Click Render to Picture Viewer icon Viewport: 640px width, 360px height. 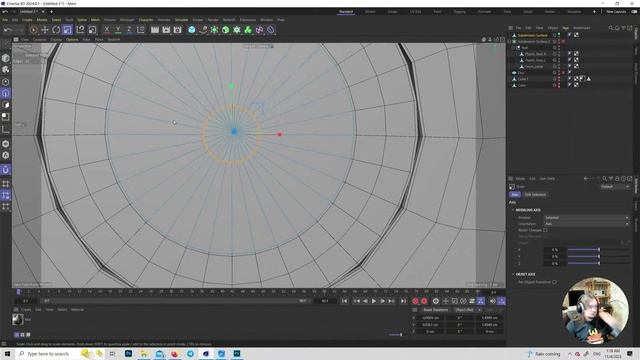166,30
